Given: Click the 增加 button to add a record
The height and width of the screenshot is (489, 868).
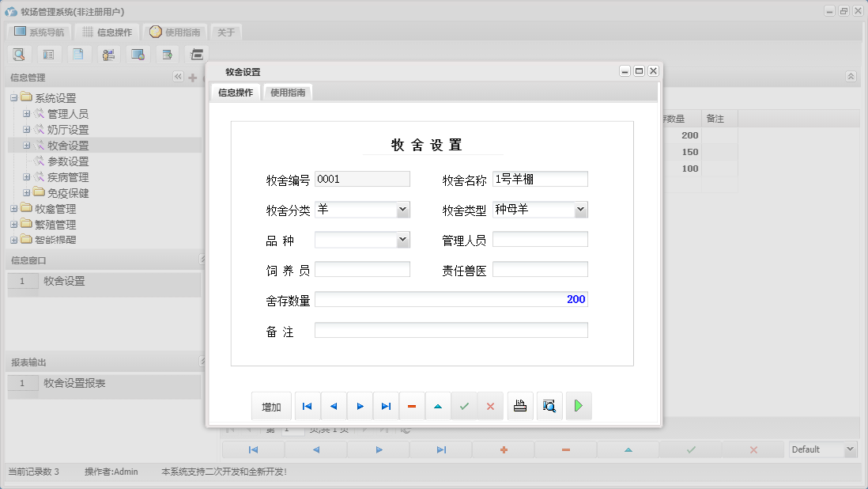Looking at the screenshot, I should tap(271, 405).
